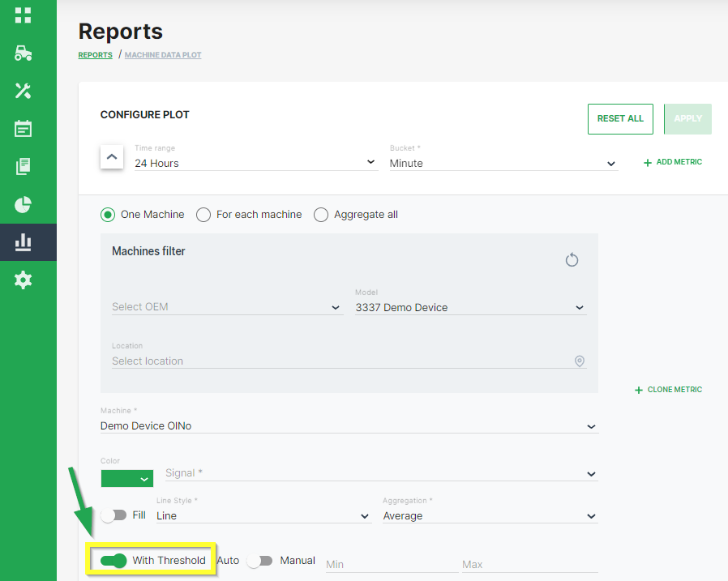Reset the Machines filter with refresh icon
728x581 pixels.
pos(572,260)
